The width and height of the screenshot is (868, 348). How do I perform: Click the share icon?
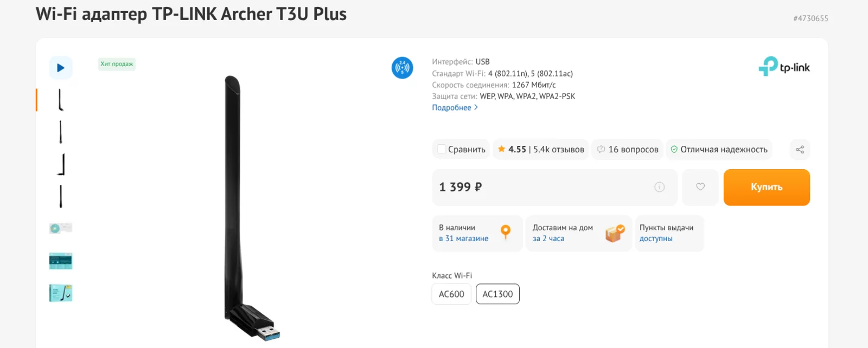coord(800,150)
